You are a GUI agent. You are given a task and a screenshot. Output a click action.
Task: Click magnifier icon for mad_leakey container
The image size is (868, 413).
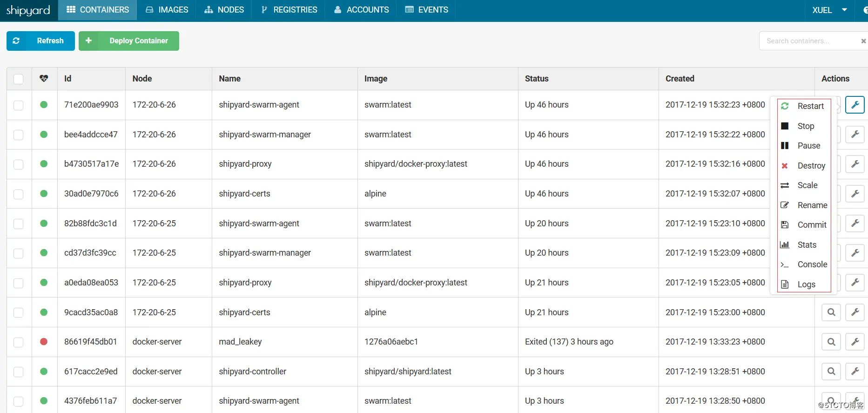[831, 342]
